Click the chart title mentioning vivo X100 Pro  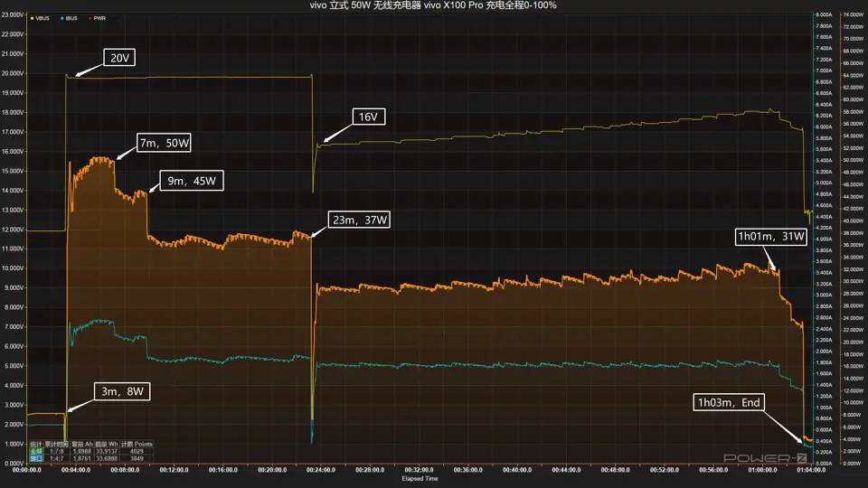[x=433, y=5]
